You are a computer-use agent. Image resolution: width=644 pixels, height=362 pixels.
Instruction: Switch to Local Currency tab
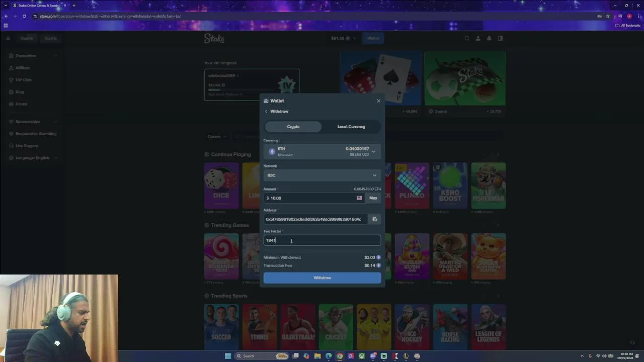click(x=351, y=127)
